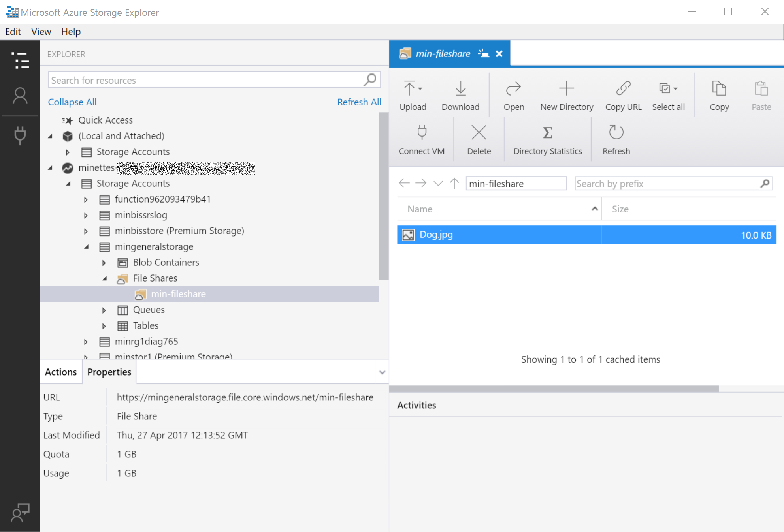Switch to the Actions tab
Screen dimensions: 784x532
61,372
